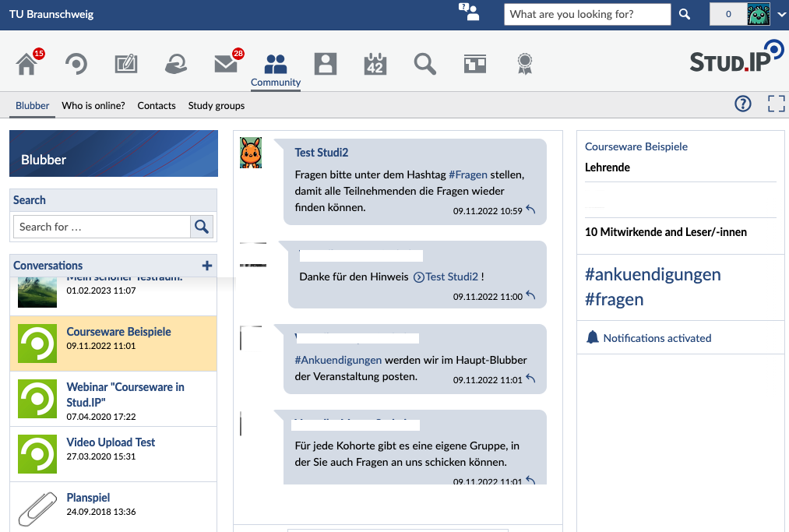Switch to Who is online? tab
789x532 pixels.
point(93,106)
